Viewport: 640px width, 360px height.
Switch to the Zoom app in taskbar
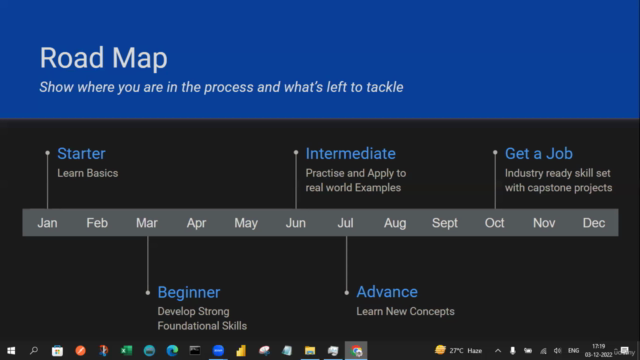click(x=218, y=351)
